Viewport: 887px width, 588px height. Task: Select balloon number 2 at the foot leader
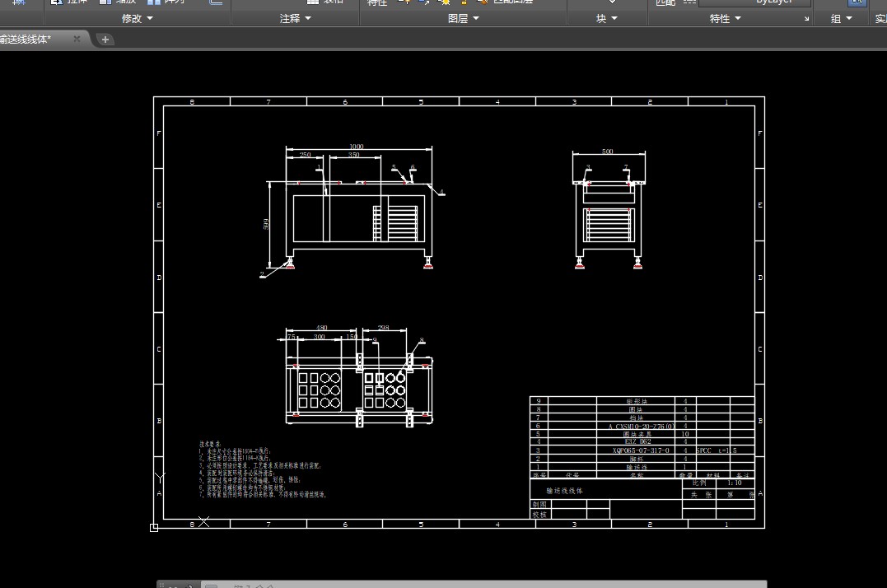(x=262, y=274)
